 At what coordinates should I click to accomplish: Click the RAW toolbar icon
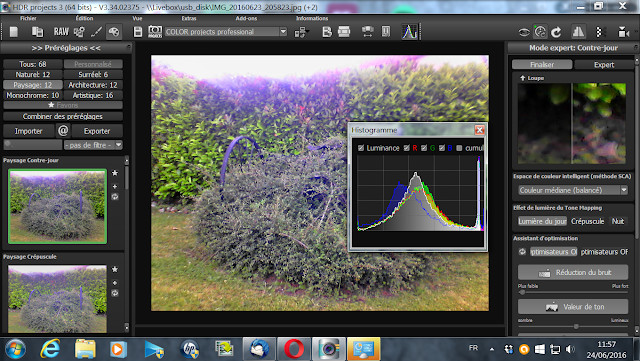pyautogui.click(x=61, y=32)
